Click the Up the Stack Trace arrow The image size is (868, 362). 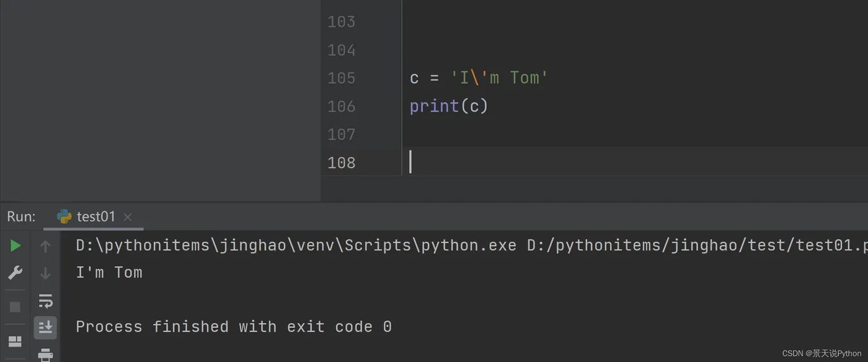point(45,246)
